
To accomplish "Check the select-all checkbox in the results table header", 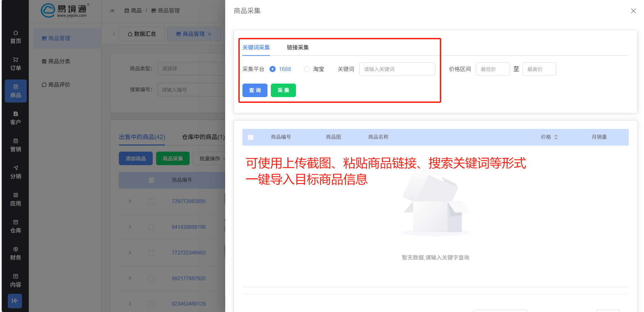I will tap(251, 137).
